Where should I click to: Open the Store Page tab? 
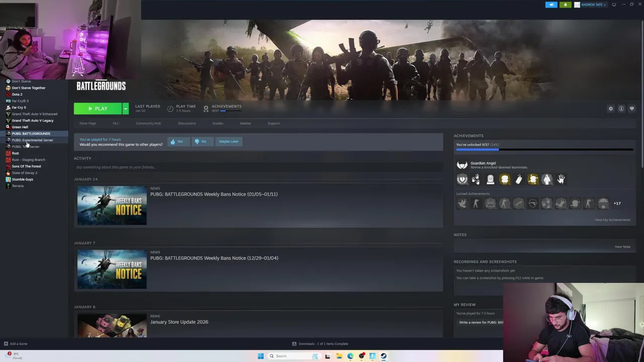88,123
